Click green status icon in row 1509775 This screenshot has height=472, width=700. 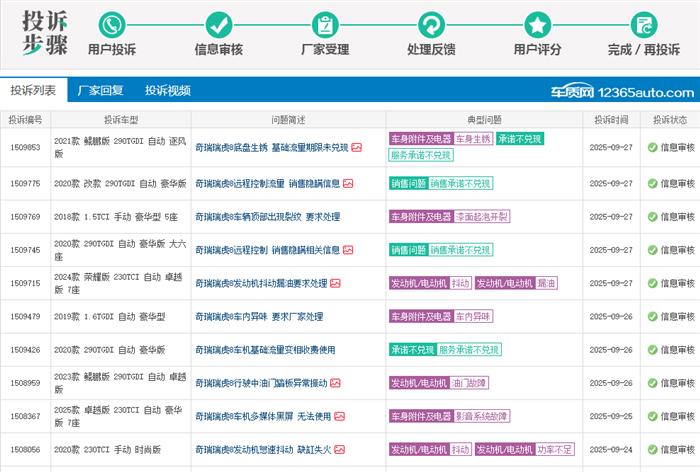click(x=652, y=184)
